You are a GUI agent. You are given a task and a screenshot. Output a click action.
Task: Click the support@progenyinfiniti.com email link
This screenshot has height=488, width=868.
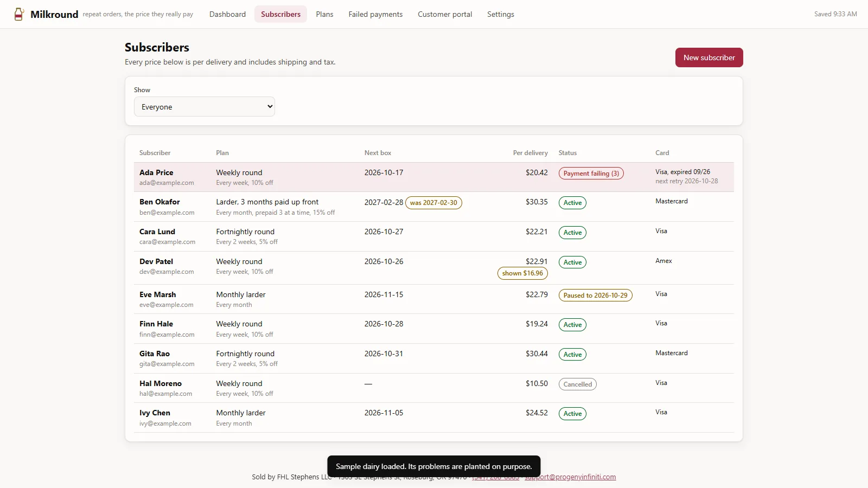tap(570, 477)
